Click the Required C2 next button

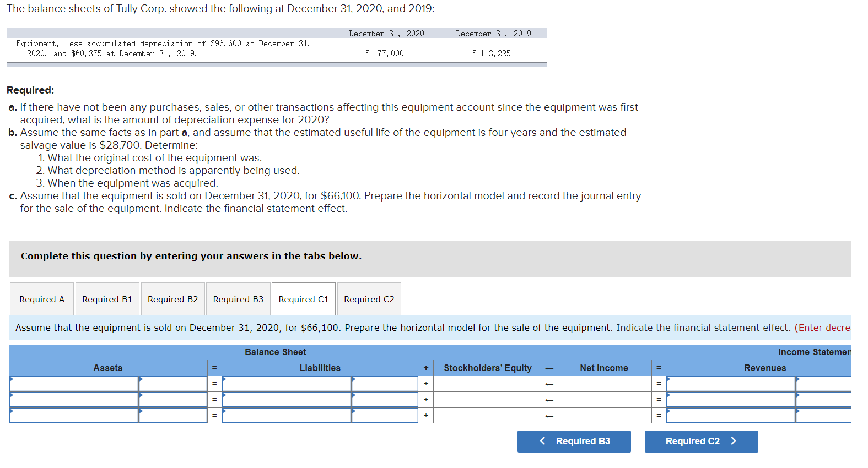point(702,442)
